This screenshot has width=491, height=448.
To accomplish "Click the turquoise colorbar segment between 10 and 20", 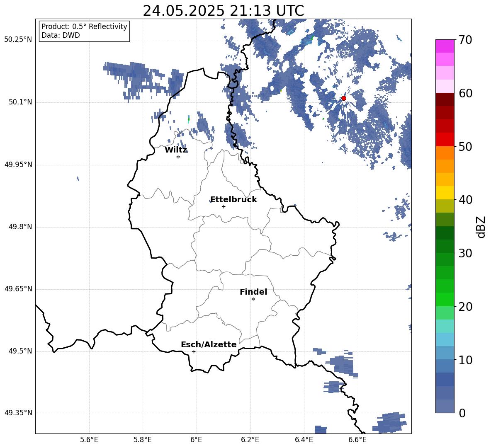I will pyautogui.click(x=445, y=326).
